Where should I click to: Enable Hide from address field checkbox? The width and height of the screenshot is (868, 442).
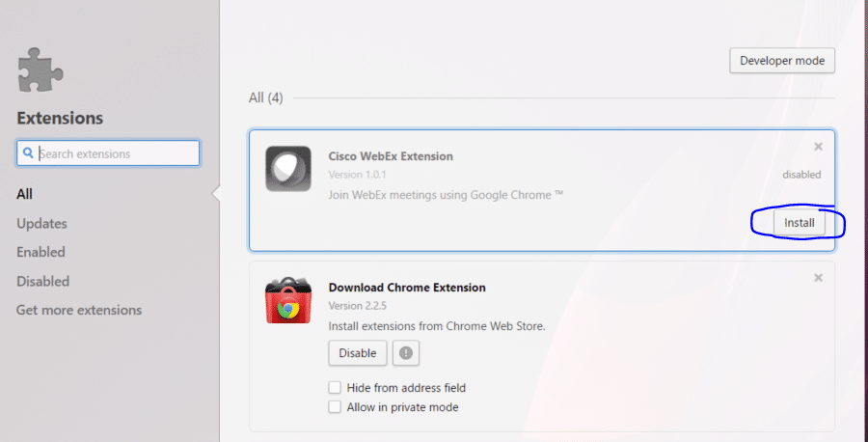(x=335, y=387)
